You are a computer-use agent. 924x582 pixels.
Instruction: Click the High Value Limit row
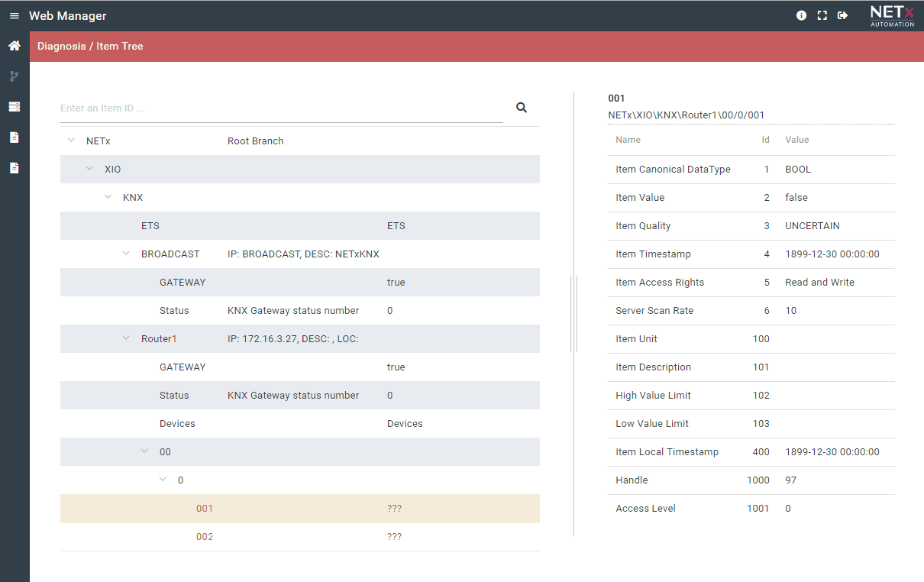751,396
